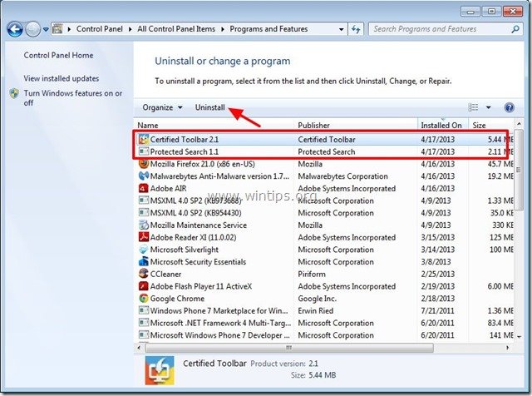Click the vertical scrollbar thumb

pos(519,170)
